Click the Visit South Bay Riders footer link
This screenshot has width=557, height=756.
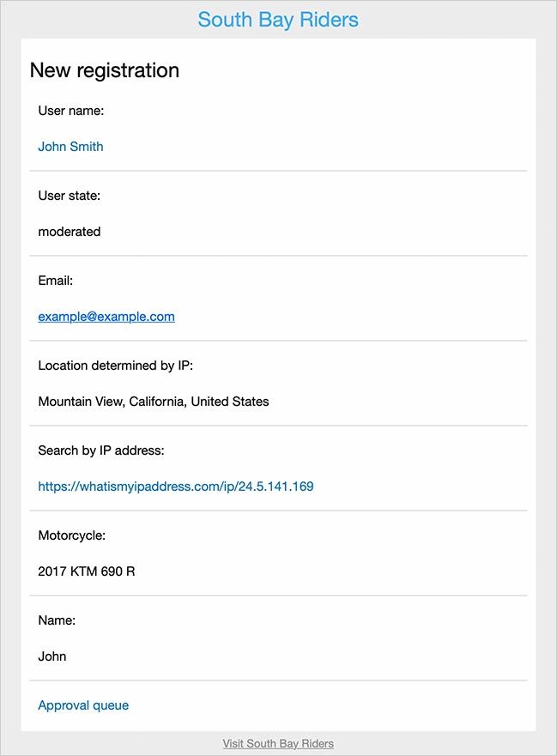pyautogui.click(x=278, y=743)
